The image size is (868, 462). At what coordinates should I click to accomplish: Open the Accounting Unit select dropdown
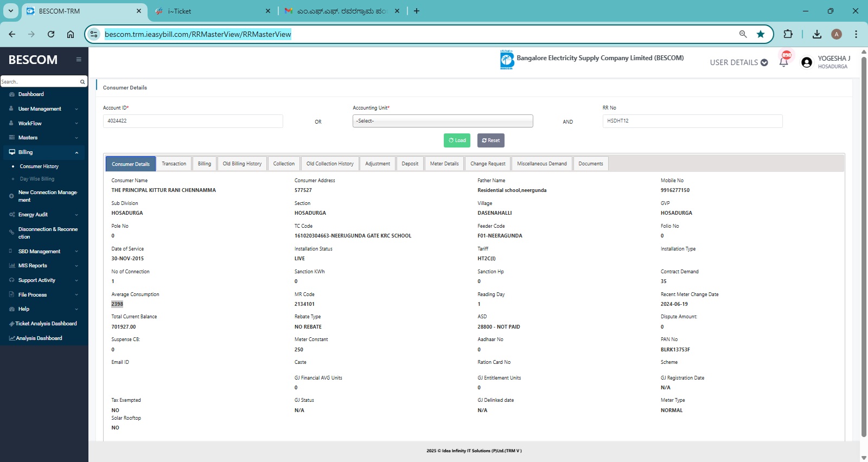tap(443, 121)
